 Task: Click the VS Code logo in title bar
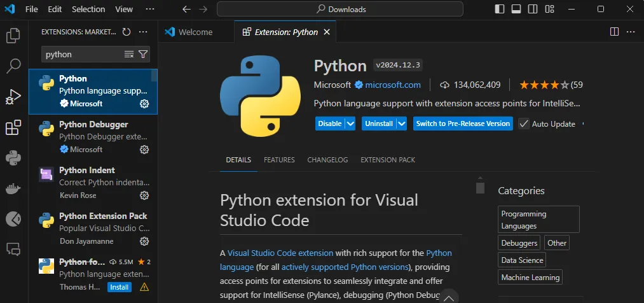coord(10,9)
